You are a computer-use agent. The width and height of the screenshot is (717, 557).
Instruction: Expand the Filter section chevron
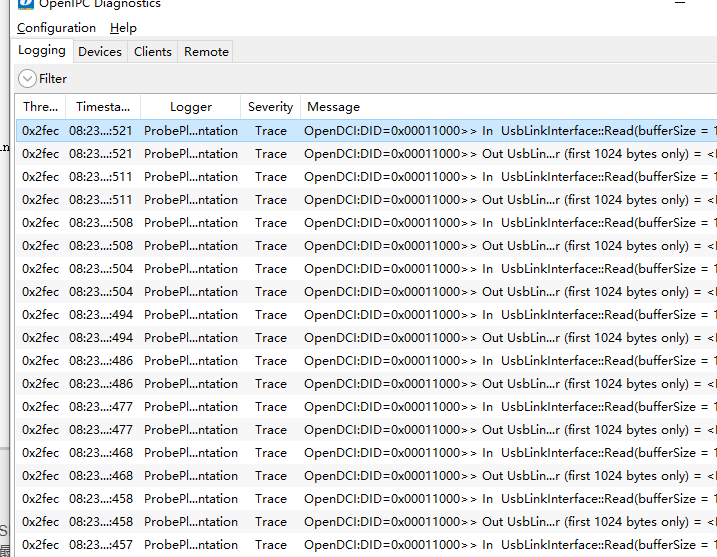[x=27, y=79]
